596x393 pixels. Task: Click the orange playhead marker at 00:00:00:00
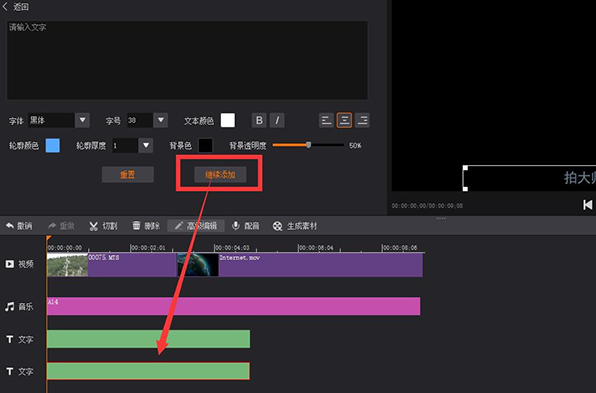click(x=49, y=238)
